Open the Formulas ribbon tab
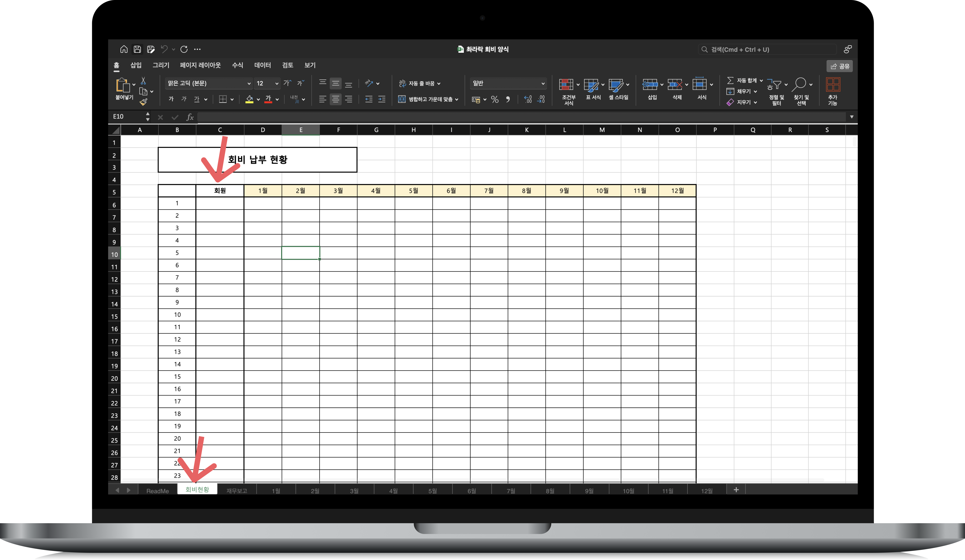The height and width of the screenshot is (560, 965). 237,65
